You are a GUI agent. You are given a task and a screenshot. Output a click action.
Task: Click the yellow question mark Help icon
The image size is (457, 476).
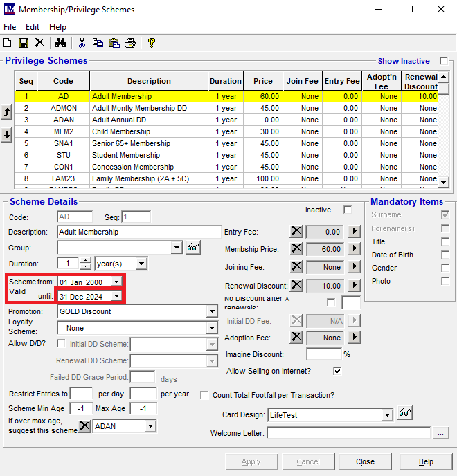pyautogui.click(x=152, y=43)
